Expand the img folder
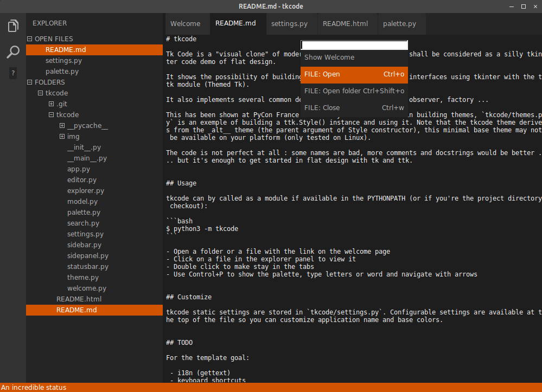The height and width of the screenshot is (392, 542). click(62, 137)
